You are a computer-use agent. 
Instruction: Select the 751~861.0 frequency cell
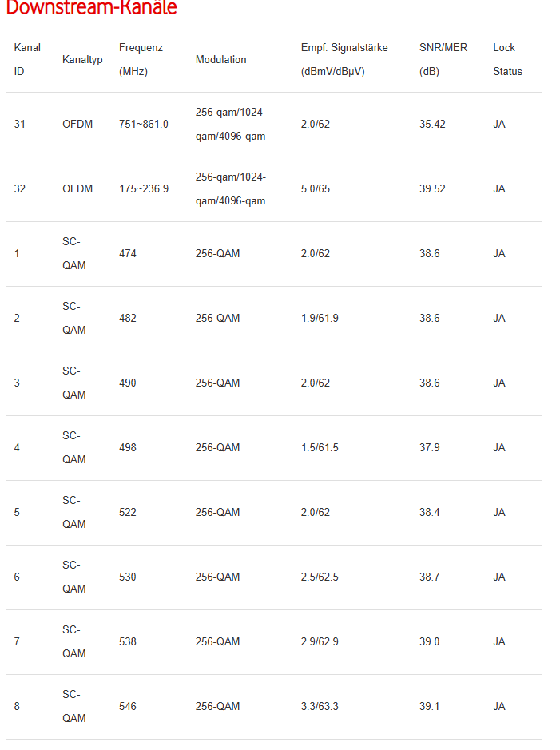tap(144, 125)
